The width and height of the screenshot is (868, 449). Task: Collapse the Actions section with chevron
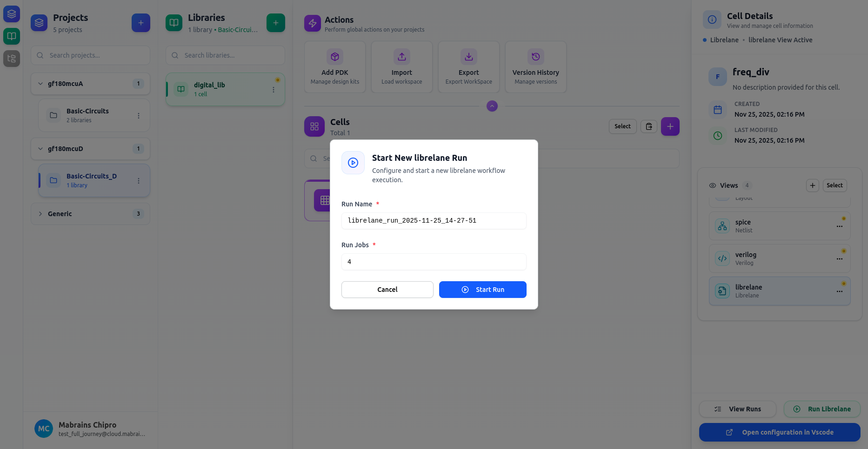492,106
